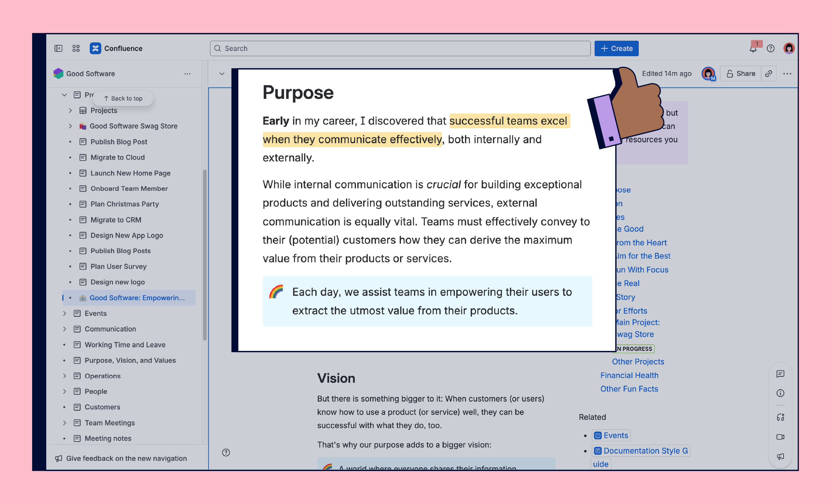This screenshot has width=831, height=504.
Task: Open Migrate to CRM page
Action: (116, 220)
